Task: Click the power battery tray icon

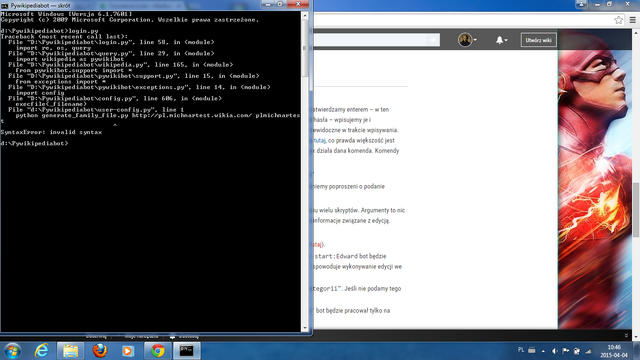Action: tap(577, 351)
